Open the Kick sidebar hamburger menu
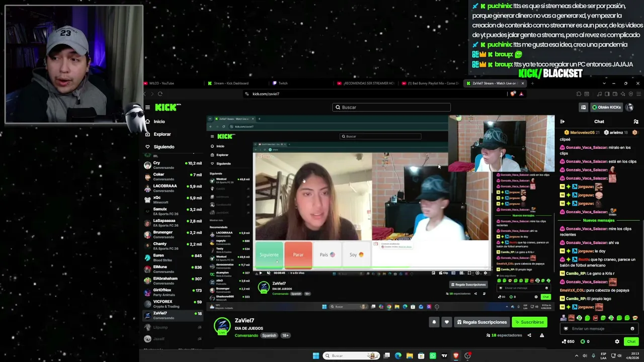The width and height of the screenshot is (644, 362). click(x=147, y=107)
